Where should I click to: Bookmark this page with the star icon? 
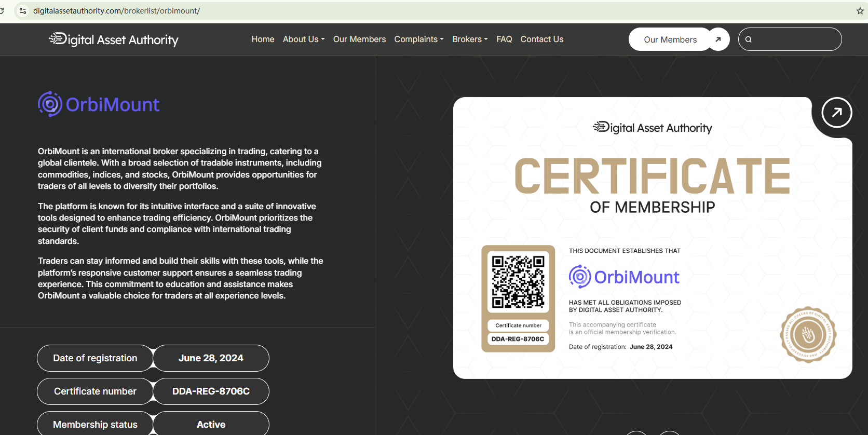[860, 11]
